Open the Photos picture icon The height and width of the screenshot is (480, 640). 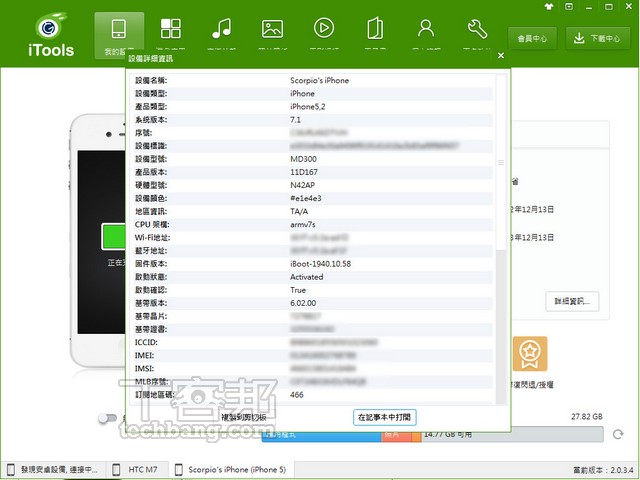click(273, 29)
